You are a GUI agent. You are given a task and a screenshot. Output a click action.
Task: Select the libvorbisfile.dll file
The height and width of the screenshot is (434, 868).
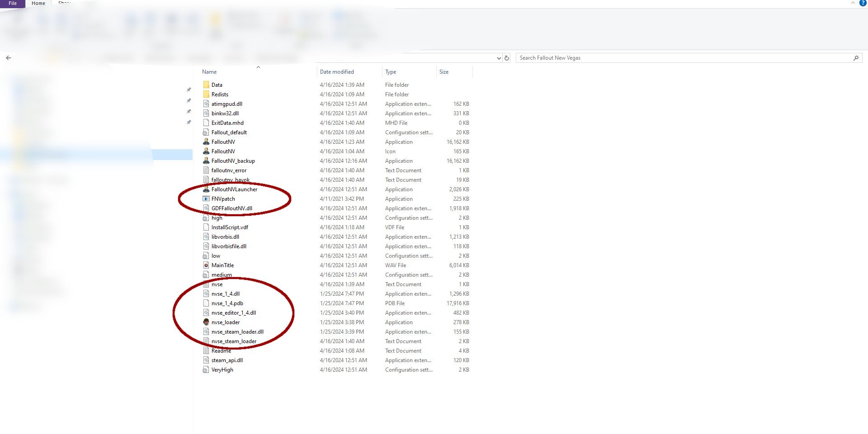229,246
